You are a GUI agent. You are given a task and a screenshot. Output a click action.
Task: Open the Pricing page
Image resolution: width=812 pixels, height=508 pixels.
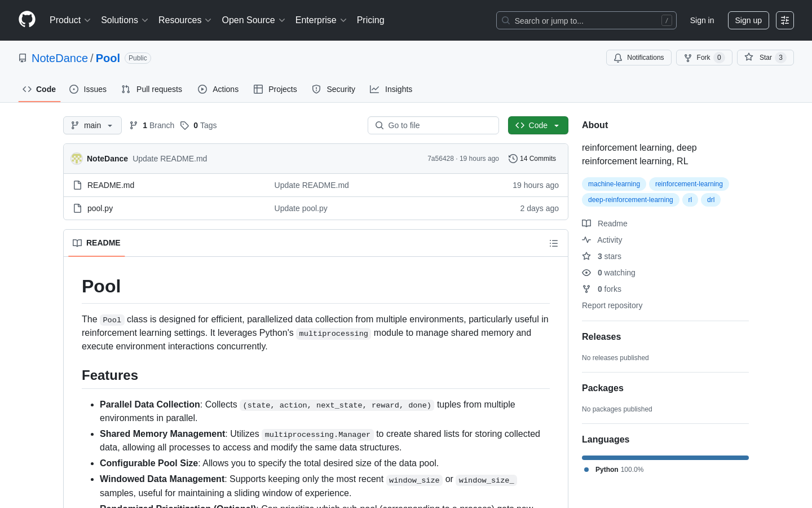[370, 20]
